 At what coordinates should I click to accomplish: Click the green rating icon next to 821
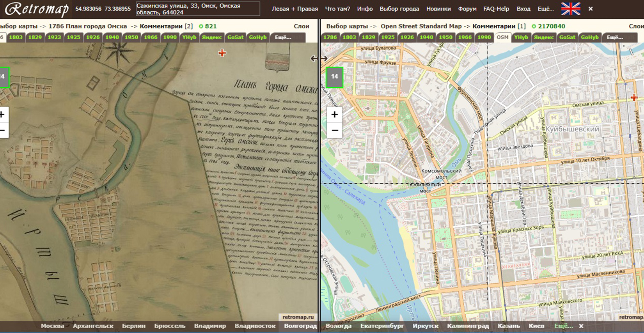(x=201, y=26)
